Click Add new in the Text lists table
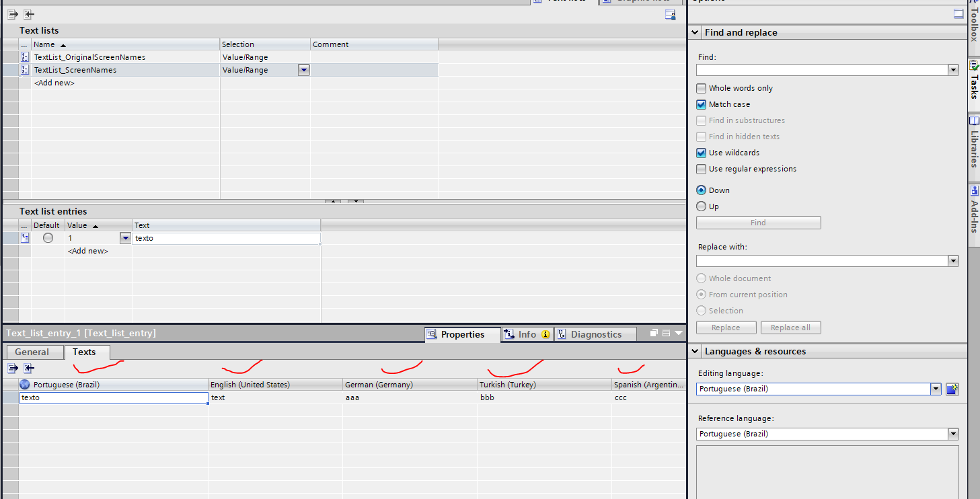The height and width of the screenshot is (499, 980). point(54,83)
